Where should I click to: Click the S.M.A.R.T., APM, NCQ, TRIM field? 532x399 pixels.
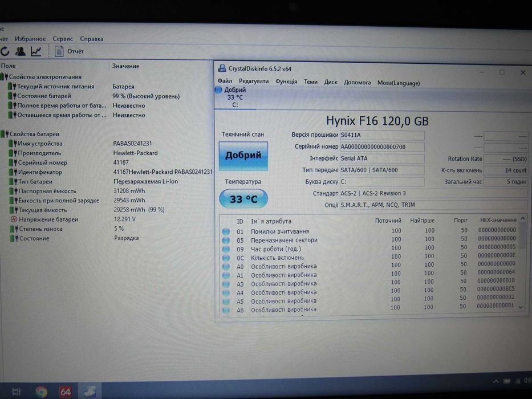pyautogui.click(x=433, y=205)
